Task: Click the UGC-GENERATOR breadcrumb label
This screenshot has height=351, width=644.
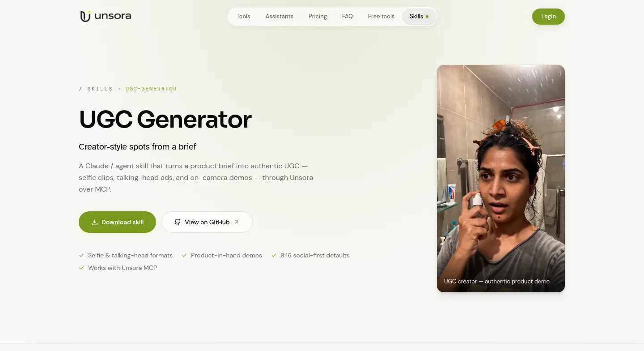Action: [151, 89]
